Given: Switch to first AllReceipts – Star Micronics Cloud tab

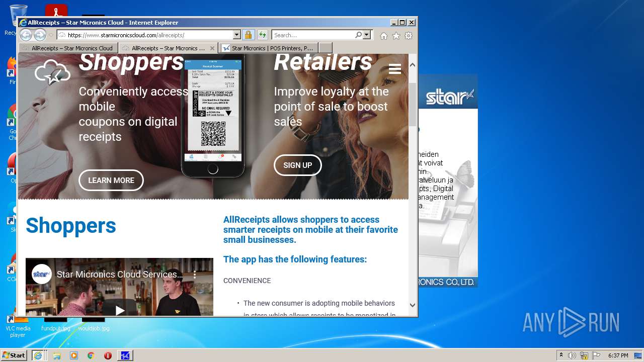Looking at the screenshot, I should click(x=68, y=48).
